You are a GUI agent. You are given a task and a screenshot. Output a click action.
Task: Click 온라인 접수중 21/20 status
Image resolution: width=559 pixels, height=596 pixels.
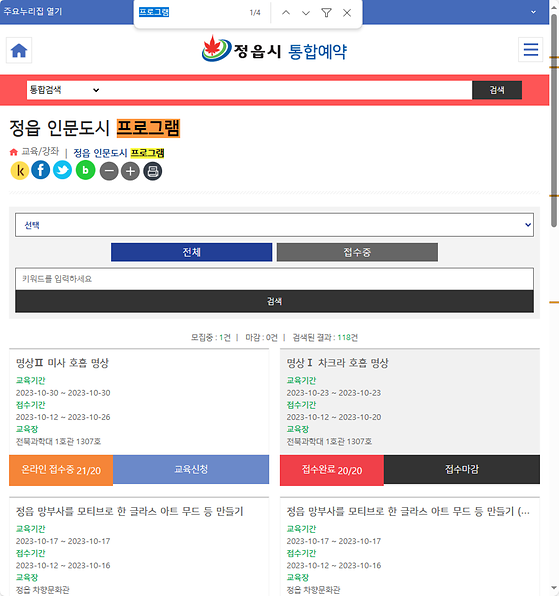61,470
